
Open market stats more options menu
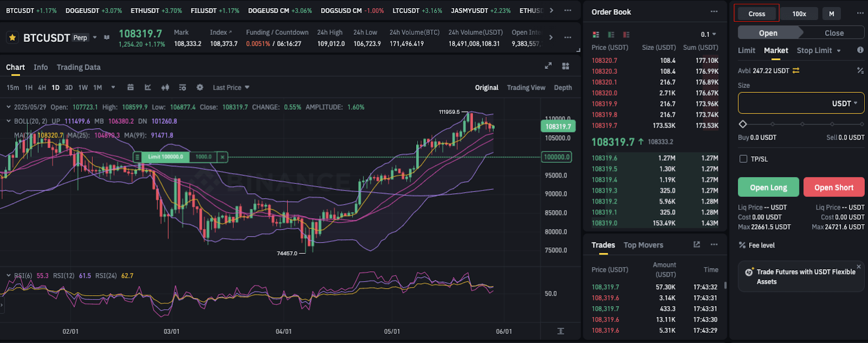(x=567, y=37)
